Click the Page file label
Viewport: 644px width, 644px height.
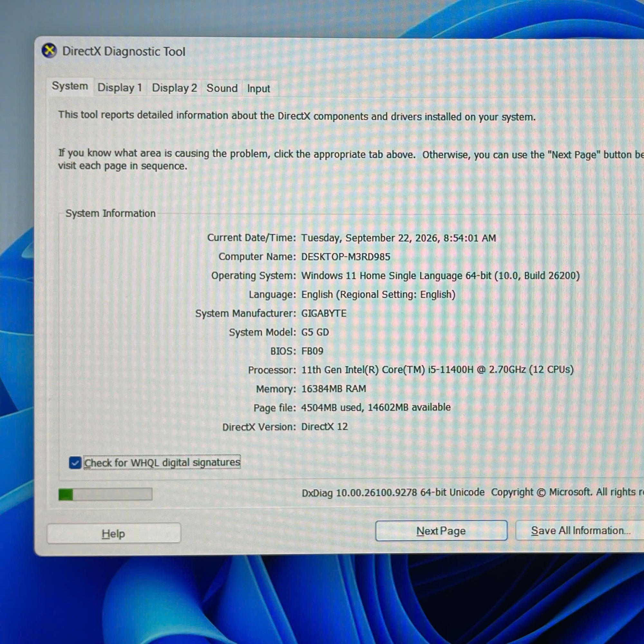tap(275, 408)
